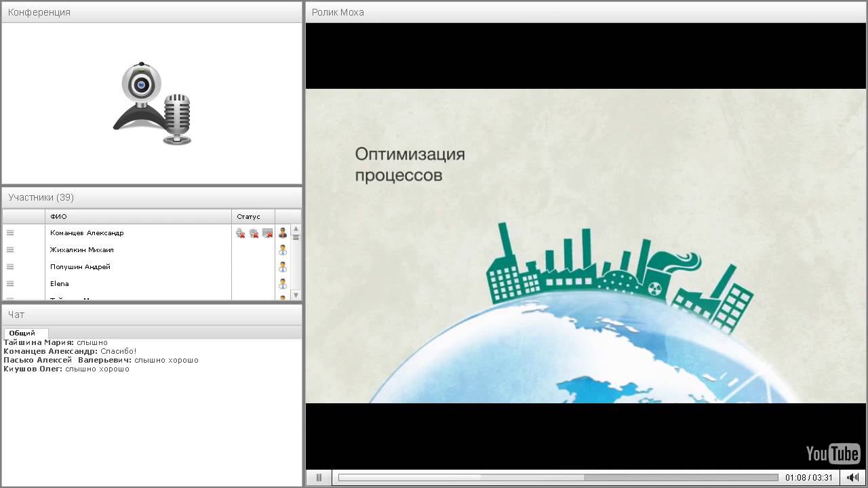Click the Чат panel header

click(x=152, y=314)
